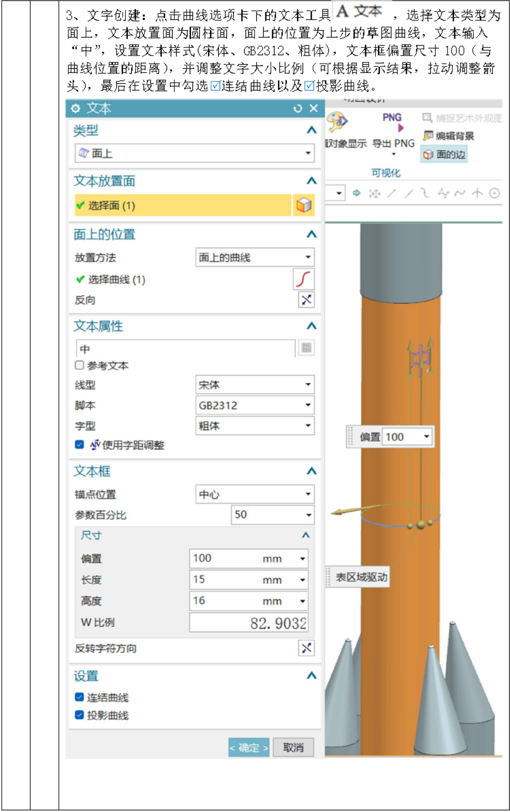Click the text input field containing 中
This screenshot has width=510, height=812.
(186, 349)
